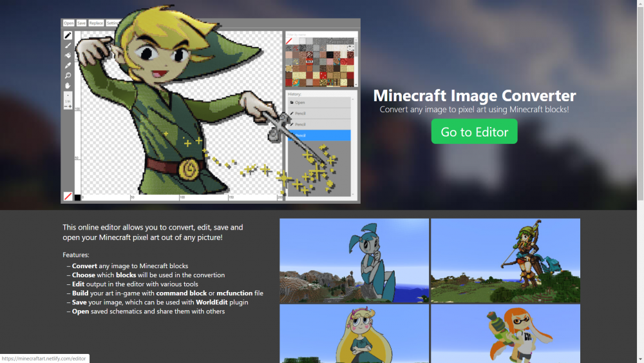This screenshot has width=644, height=363.
Task: Click the 'History:' panel label
Action: 294,94
